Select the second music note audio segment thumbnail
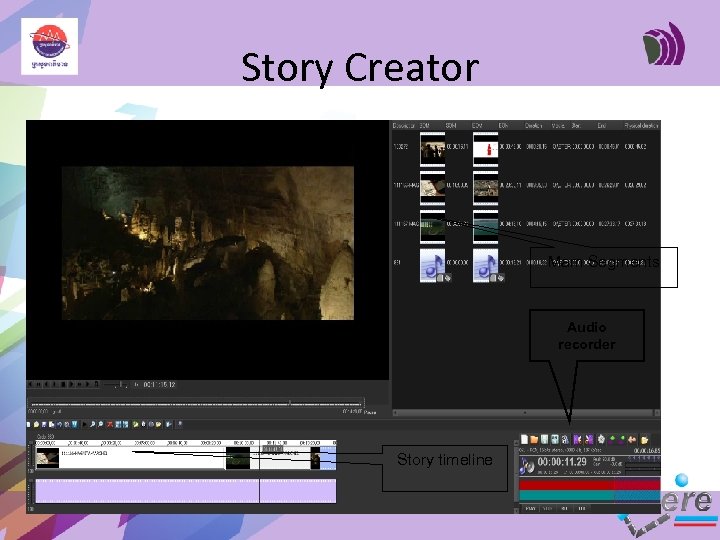 point(485,265)
